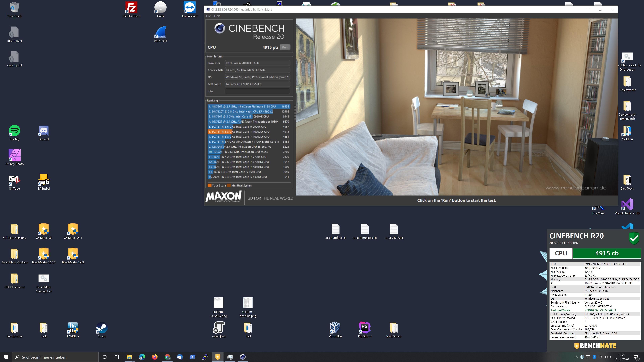Click the taskbar search box
This screenshot has height=362, width=644.
point(55,357)
